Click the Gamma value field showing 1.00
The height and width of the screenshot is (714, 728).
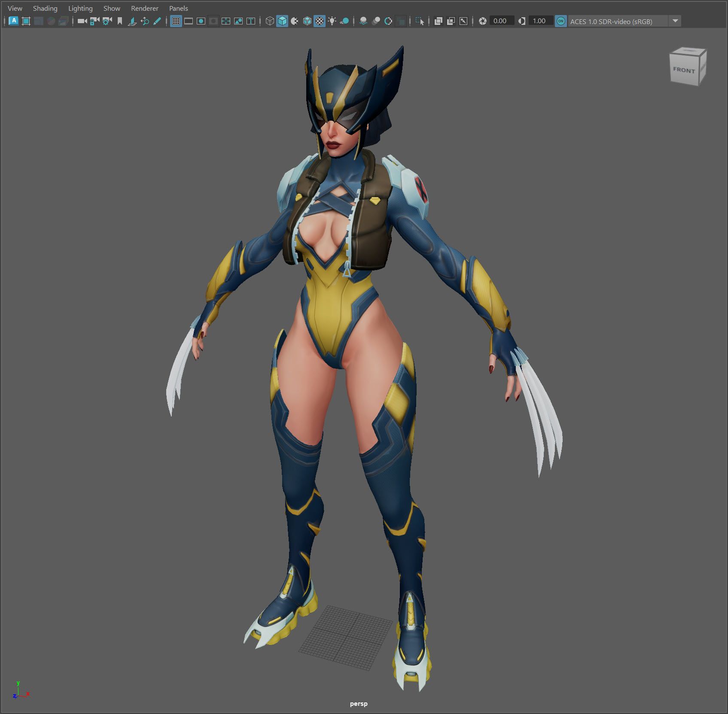(539, 21)
